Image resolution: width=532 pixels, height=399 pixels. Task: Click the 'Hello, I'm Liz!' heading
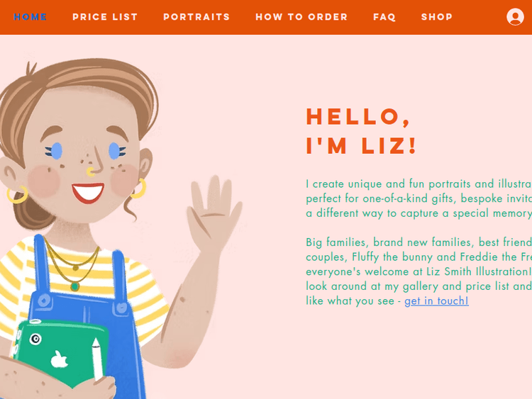(361, 130)
